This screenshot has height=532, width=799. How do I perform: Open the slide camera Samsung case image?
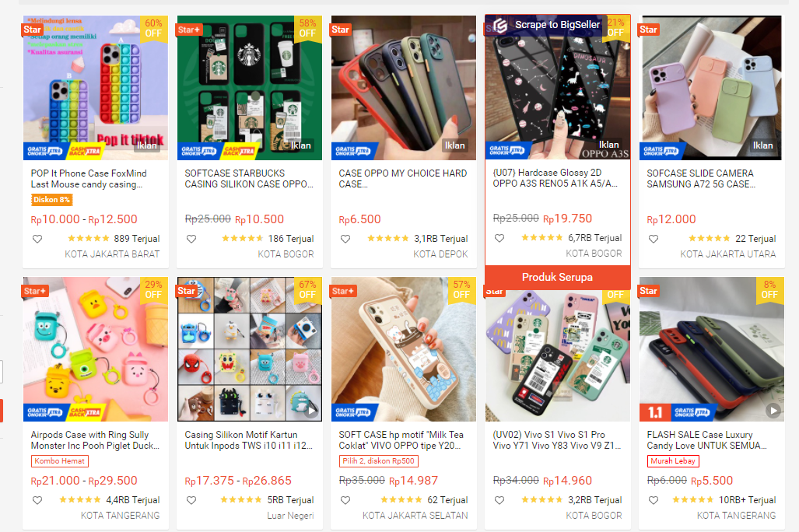click(711, 88)
